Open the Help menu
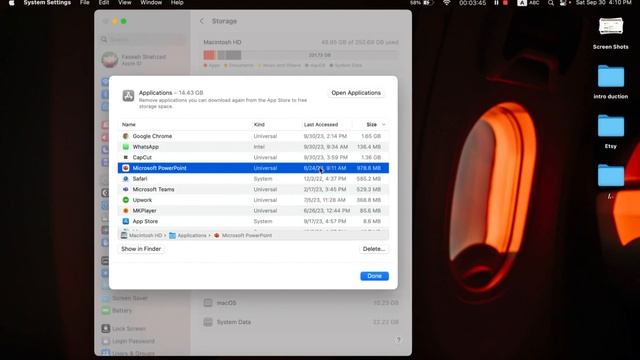The height and width of the screenshot is (360, 640). pyautogui.click(x=177, y=3)
